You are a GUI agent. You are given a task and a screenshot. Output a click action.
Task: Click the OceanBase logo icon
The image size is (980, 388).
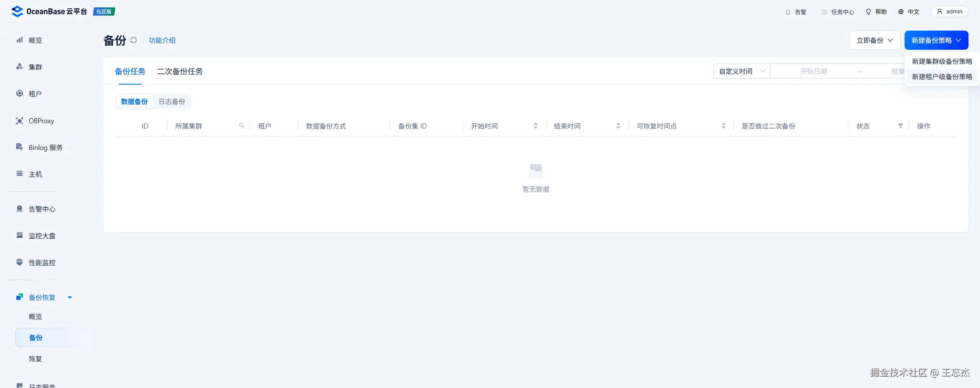point(17,11)
